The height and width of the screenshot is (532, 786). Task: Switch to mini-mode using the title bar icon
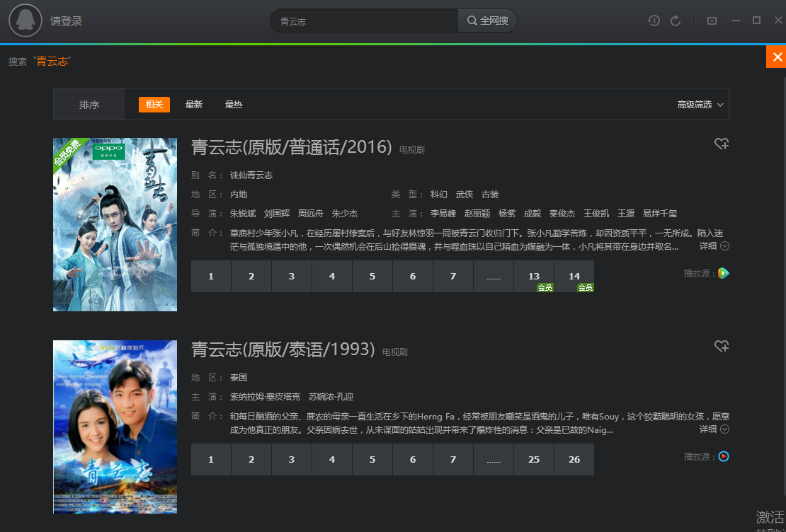tap(712, 21)
